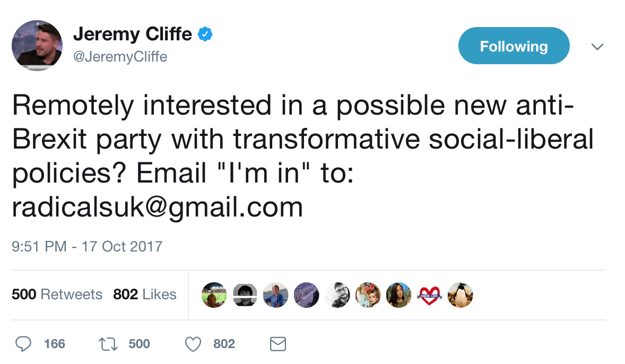Image resolution: width=625 pixels, height=364 pixels.
Task: Click the reply speech bubble icon
Action: click(x=23, y=344)
